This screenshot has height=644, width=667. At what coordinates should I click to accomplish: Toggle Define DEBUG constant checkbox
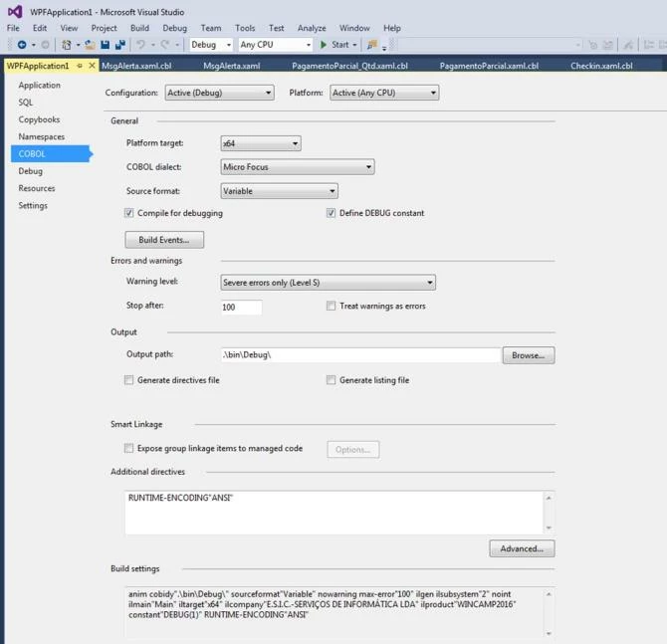(331, 213)
